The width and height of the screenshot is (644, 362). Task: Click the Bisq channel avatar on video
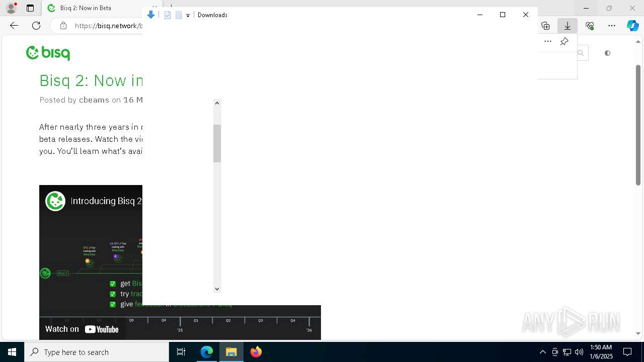pos(55,201)
